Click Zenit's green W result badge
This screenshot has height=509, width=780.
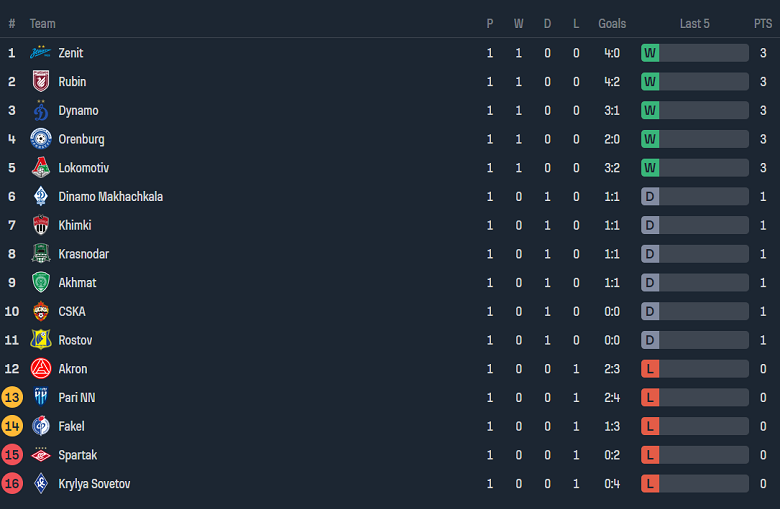pyautogui.click(x=650, y=53)
